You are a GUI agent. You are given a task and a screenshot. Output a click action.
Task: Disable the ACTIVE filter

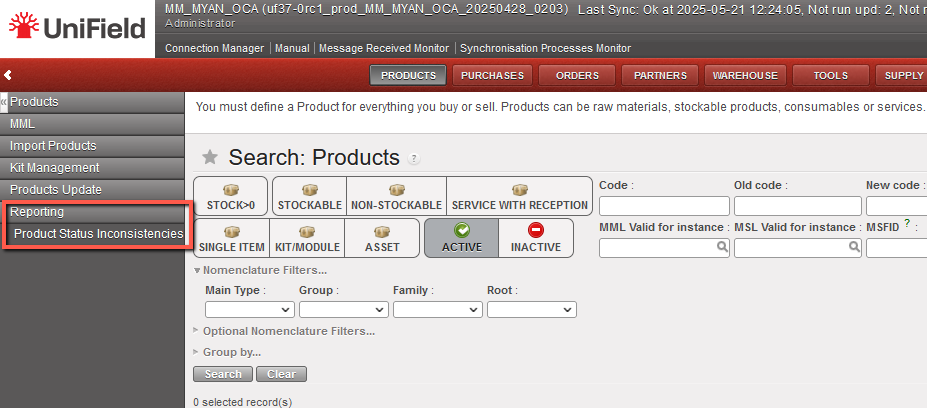point(461,238)
